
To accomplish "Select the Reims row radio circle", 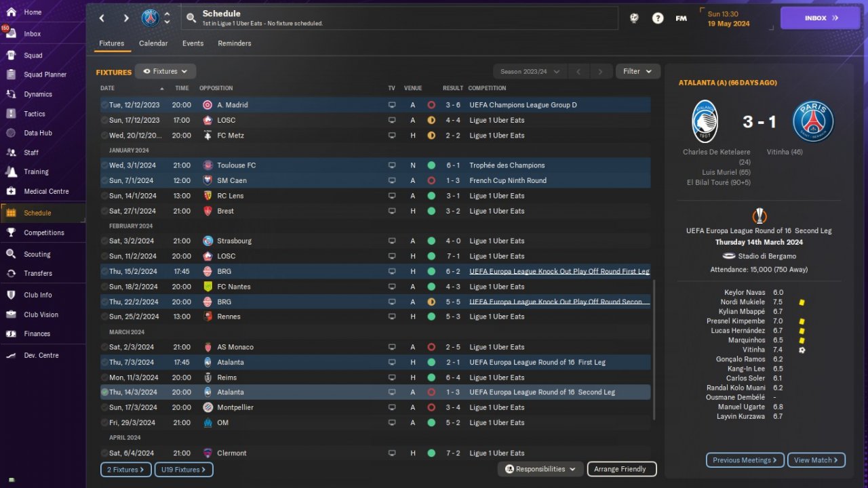I will [104, 378].
